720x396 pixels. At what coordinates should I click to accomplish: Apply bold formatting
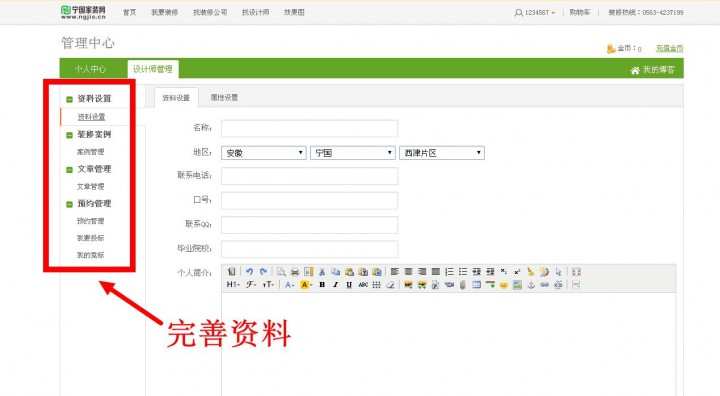(322, 285)
